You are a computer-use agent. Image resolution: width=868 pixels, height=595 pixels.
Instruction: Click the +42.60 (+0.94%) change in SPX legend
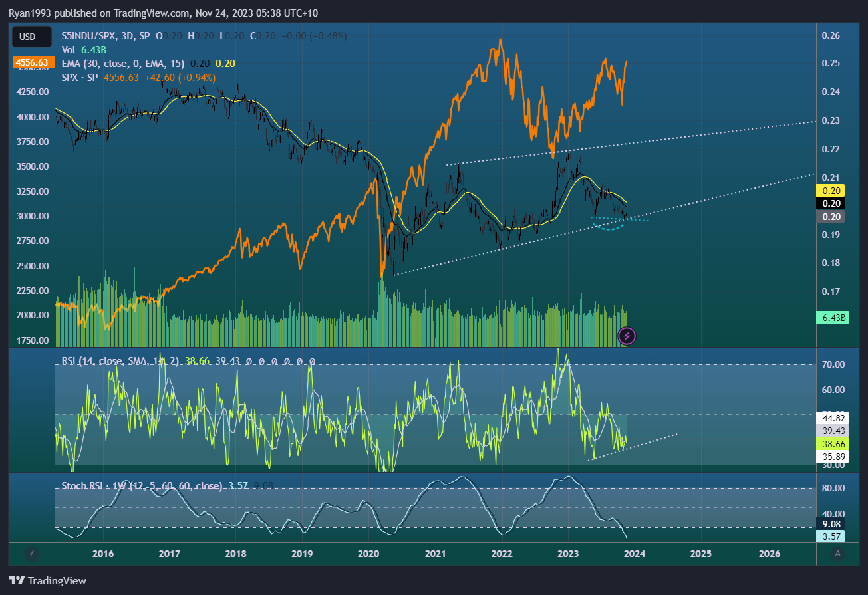[x=180, y=77]
